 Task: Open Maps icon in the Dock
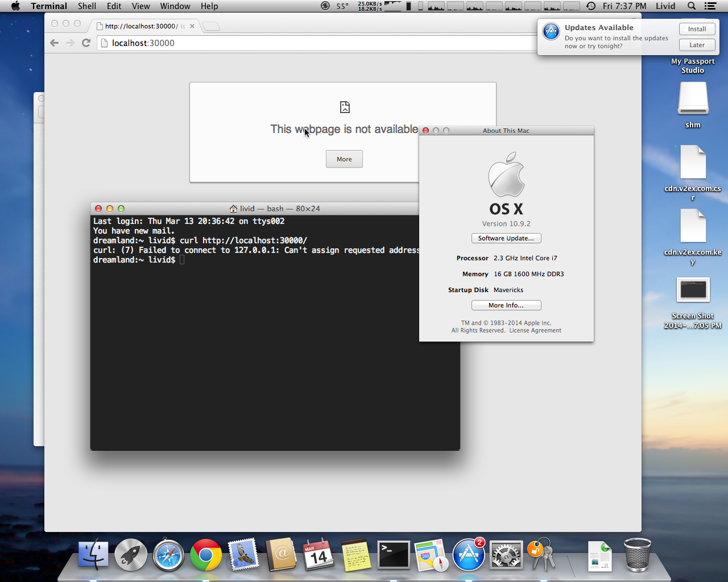[431, 555]
